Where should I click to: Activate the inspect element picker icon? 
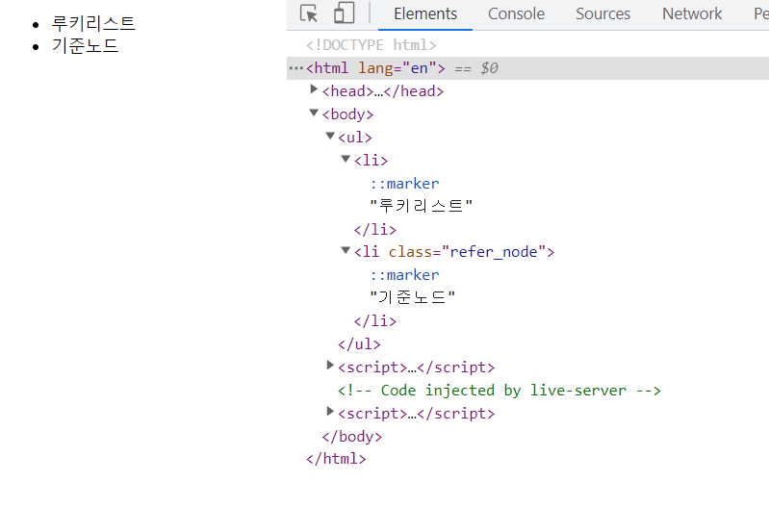coord(309,13)
